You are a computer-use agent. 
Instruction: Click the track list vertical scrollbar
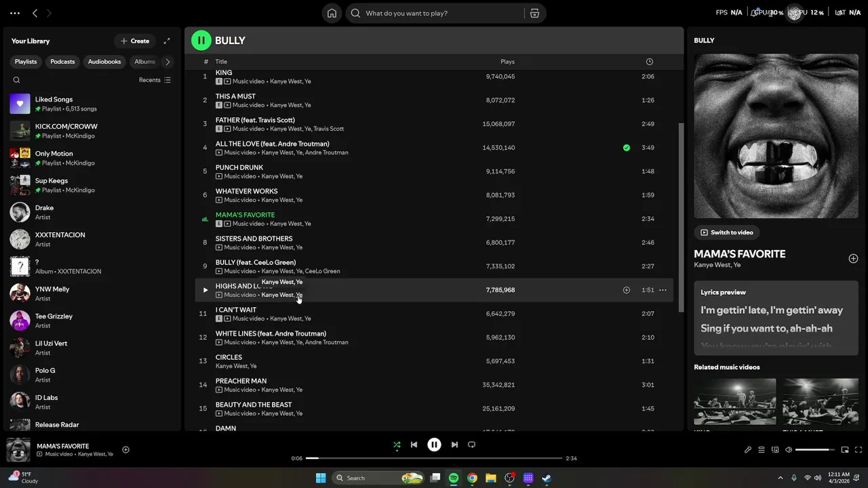[680, 217]
